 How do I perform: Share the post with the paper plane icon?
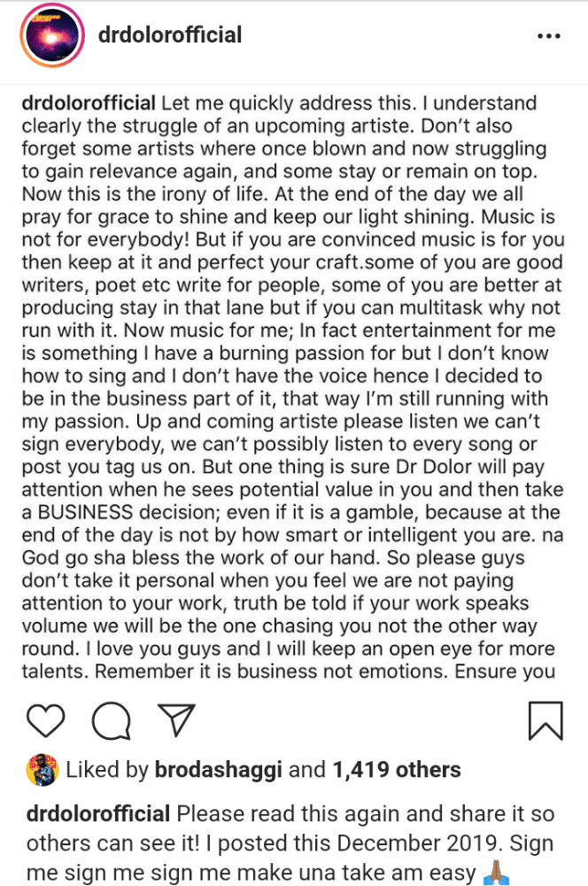(x=174, y=719)
